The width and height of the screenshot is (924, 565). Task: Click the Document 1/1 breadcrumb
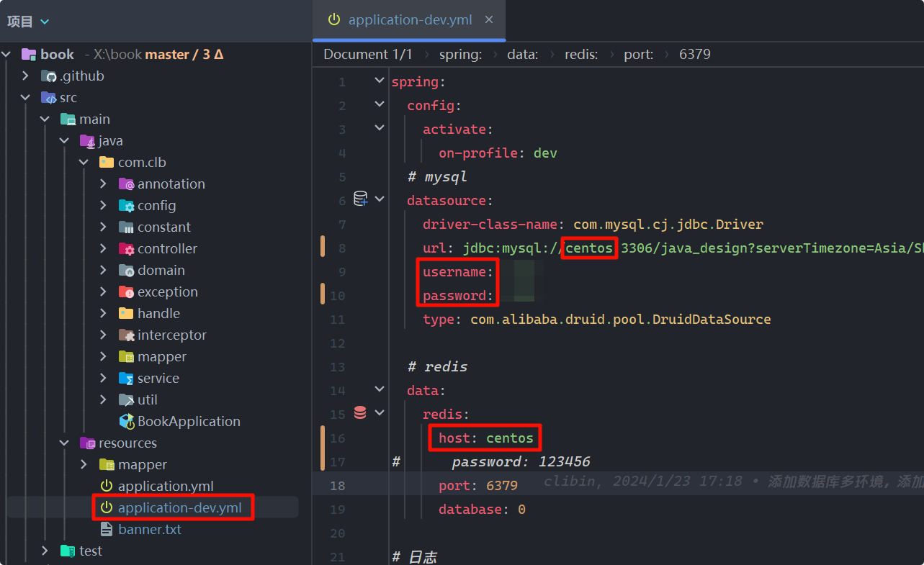click(x=368, y=54)
